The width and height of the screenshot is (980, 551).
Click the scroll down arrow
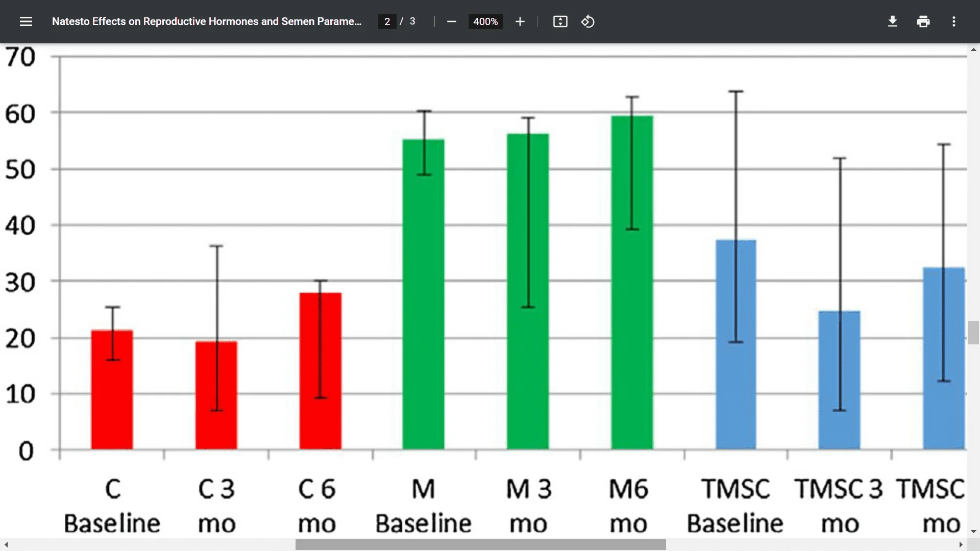tap(973, 532)
